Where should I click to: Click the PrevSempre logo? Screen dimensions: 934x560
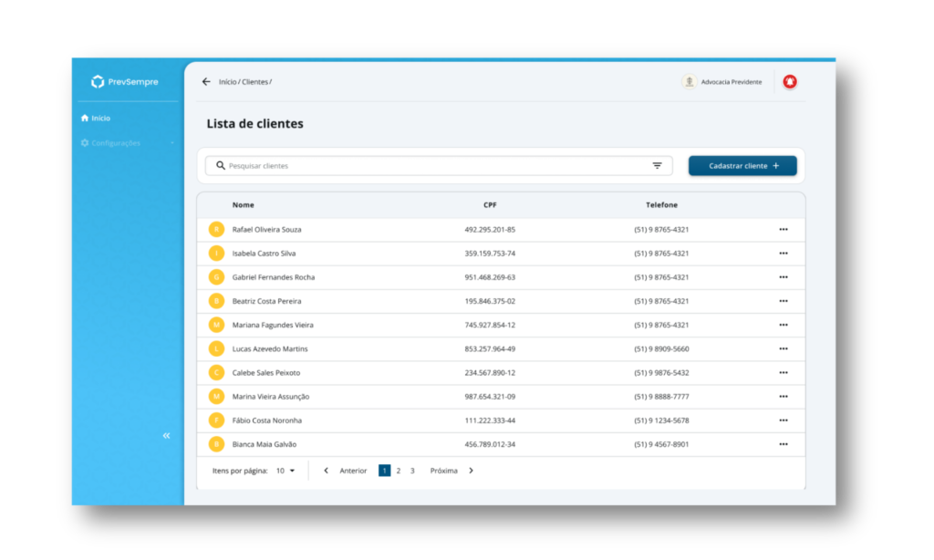tap(125, 82)
